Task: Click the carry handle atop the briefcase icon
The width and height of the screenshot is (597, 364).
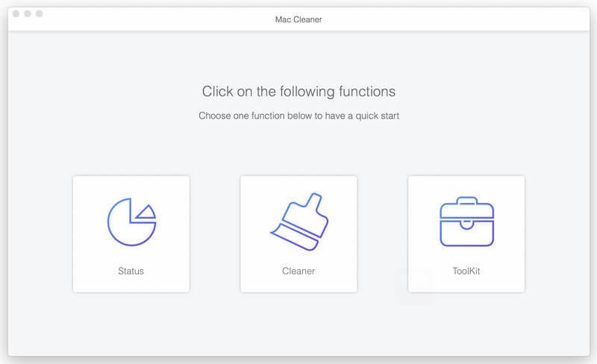Action: click(x=466, y=201)
